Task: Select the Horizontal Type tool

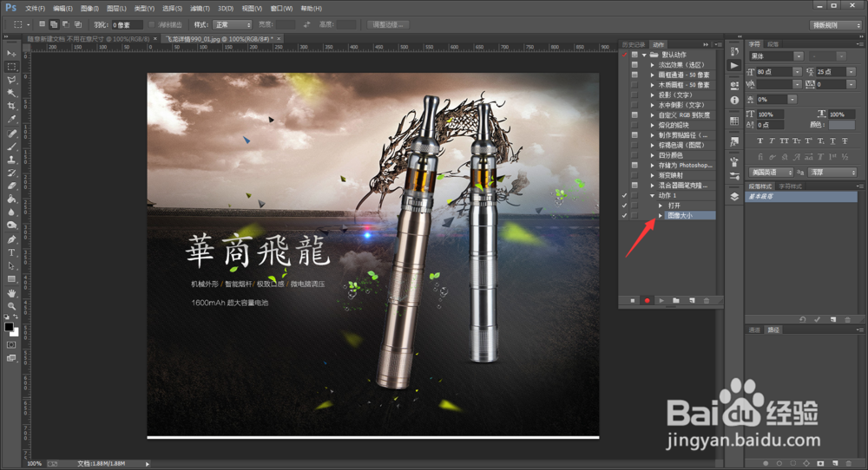Action: [11, 252]
